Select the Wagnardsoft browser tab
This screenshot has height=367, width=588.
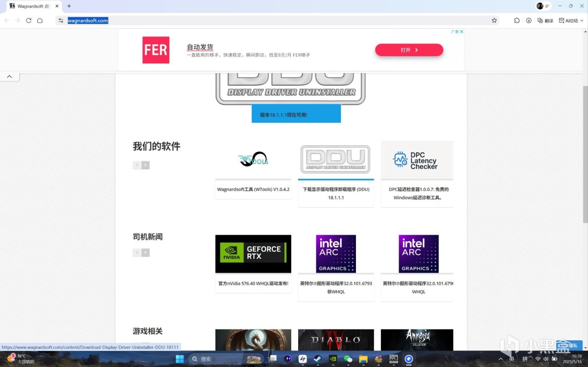(x=34, y=6)
